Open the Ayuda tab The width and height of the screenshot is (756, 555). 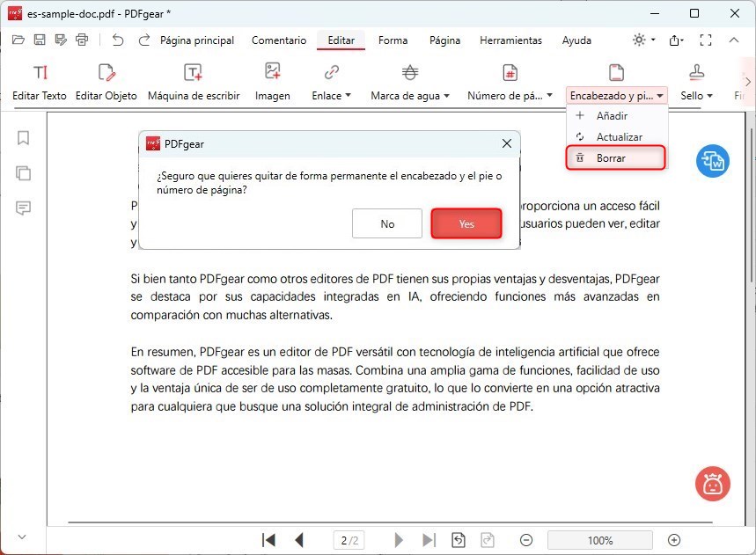pos(576,40)
